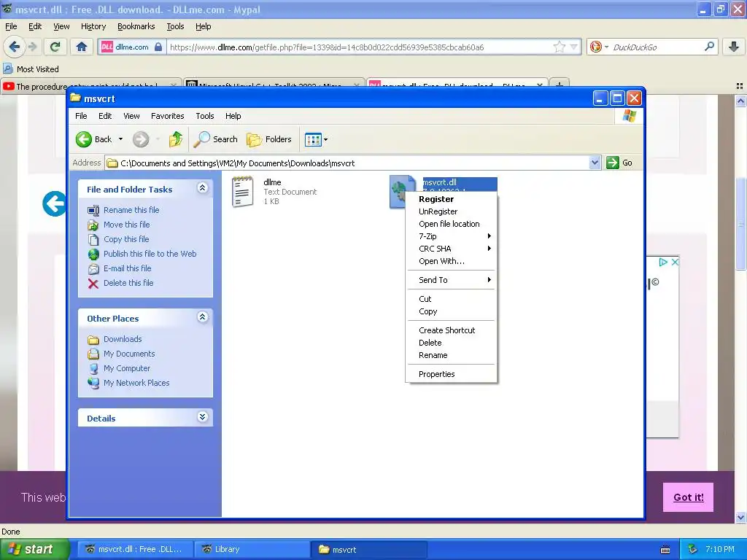This screenshot has width=747, height=560.
Task: Close the ad with X icon
Action: point(675,262)
